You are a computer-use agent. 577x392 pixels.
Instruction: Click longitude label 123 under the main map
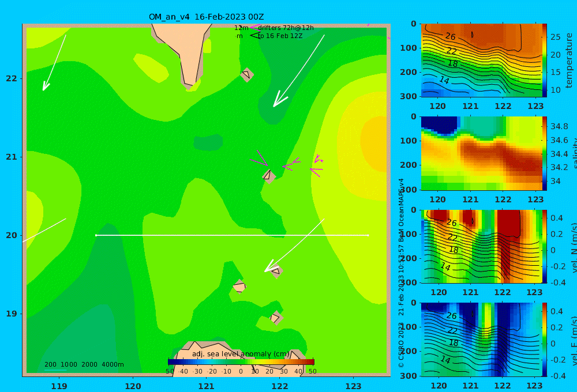point(354,386)
